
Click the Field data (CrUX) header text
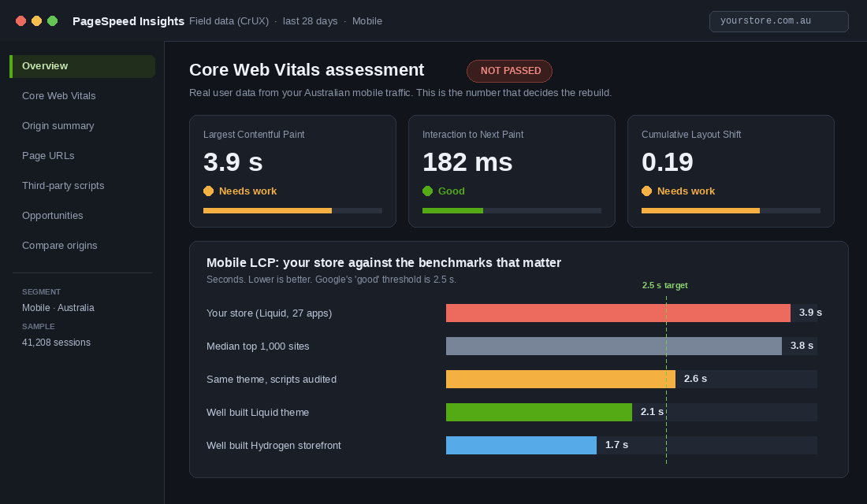(229, 21)
